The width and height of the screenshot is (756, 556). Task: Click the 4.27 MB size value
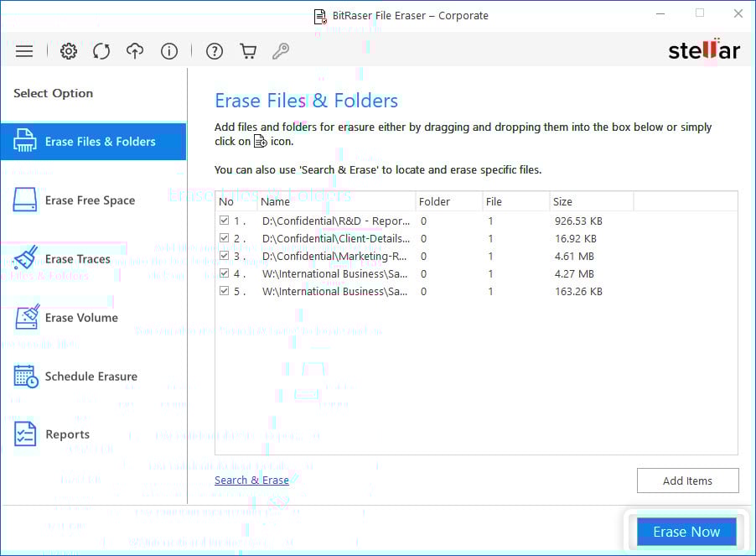[574, 274]
